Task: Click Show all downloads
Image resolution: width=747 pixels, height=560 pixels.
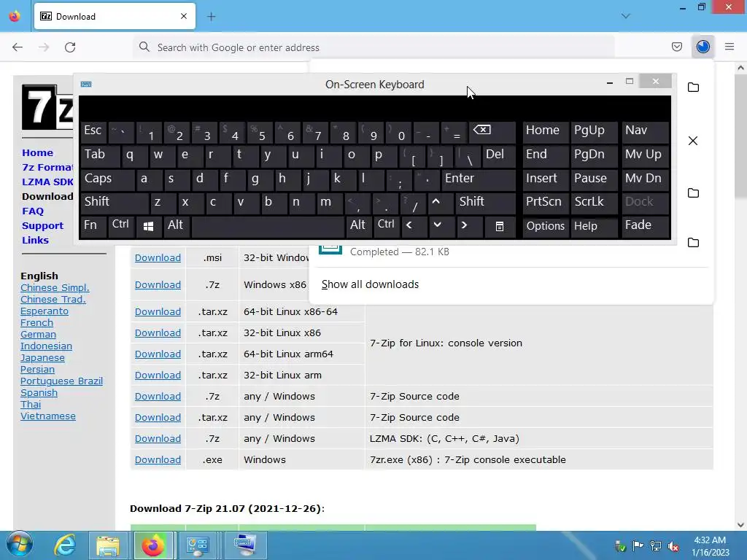Action: pos(370,284)
